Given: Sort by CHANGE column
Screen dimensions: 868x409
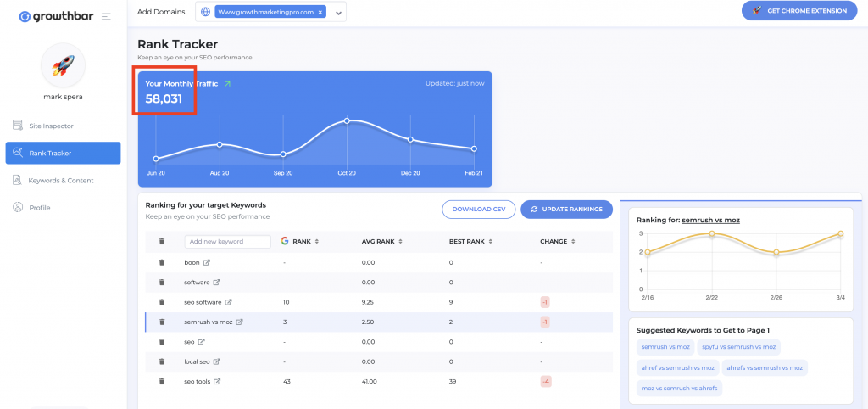Looking at the screenshot, I should click(x=558, y=242).
